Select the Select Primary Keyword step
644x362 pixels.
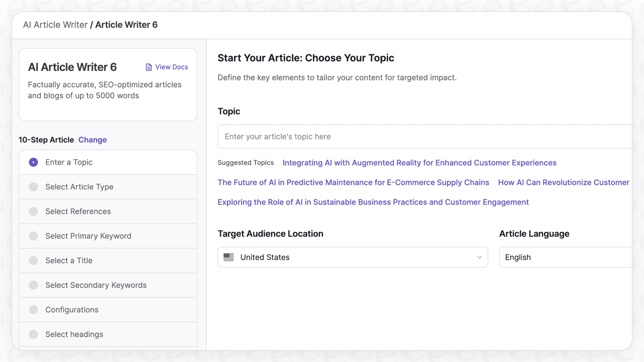click(33, 236)
